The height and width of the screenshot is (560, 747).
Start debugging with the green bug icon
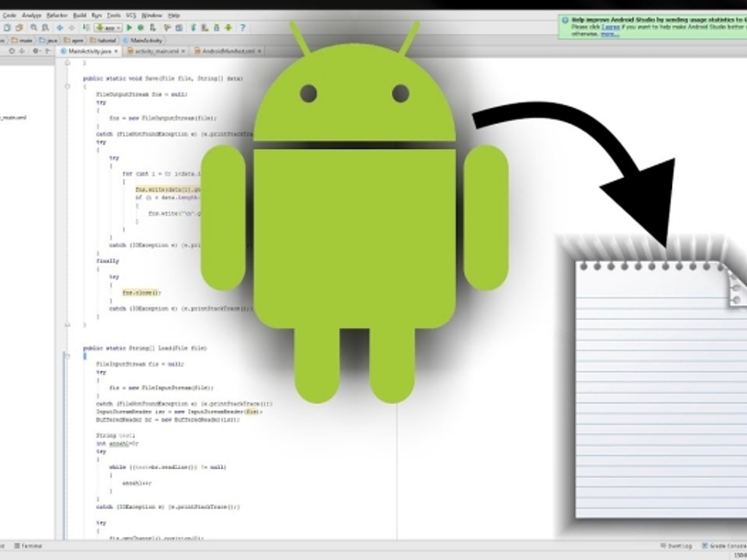coord(141,27)
